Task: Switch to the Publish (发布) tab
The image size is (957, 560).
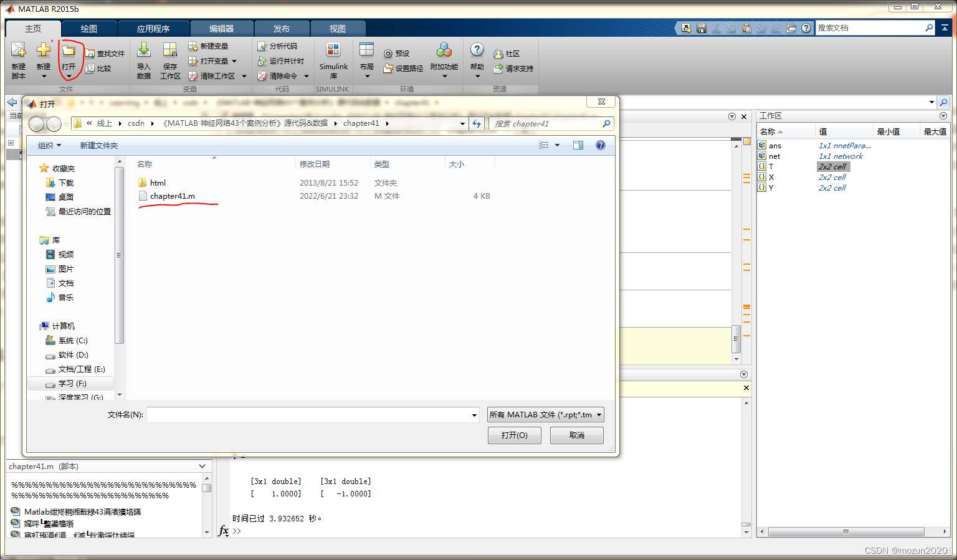Action: 282,29
